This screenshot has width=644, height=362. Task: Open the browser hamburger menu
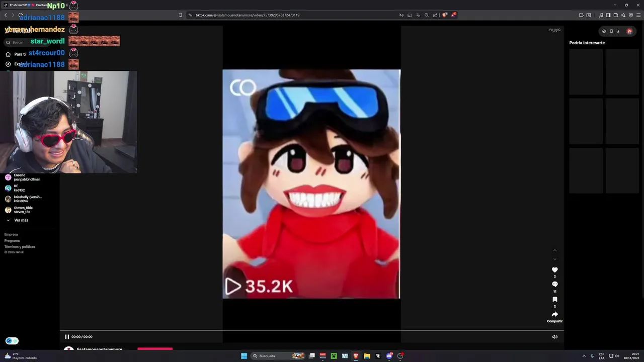[638, 15]
